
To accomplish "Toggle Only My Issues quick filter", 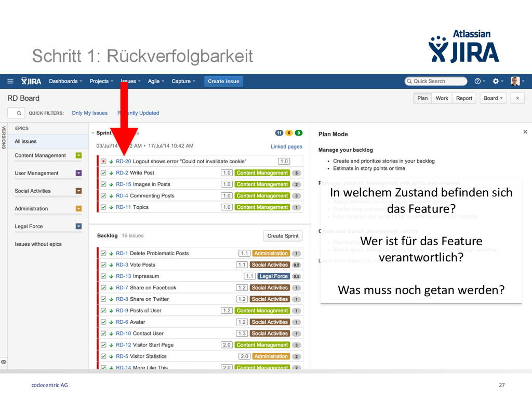I will [89, 113].
